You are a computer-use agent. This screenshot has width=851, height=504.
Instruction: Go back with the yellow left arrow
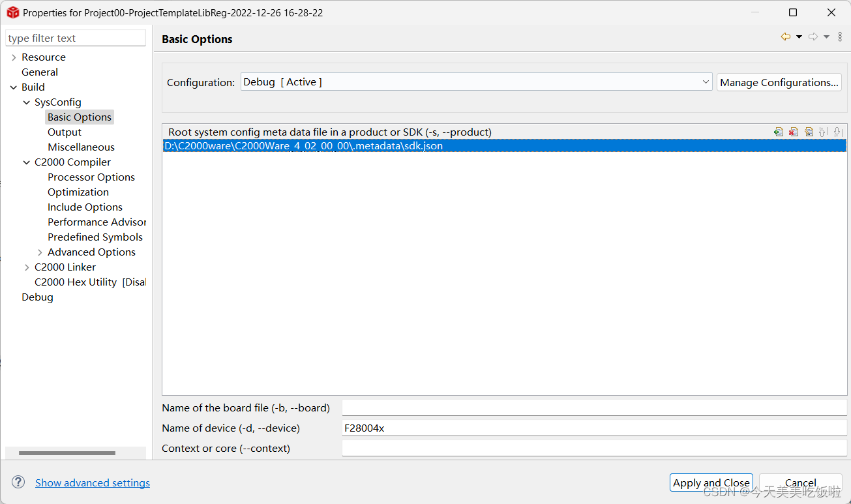click(x=786, y=37)
